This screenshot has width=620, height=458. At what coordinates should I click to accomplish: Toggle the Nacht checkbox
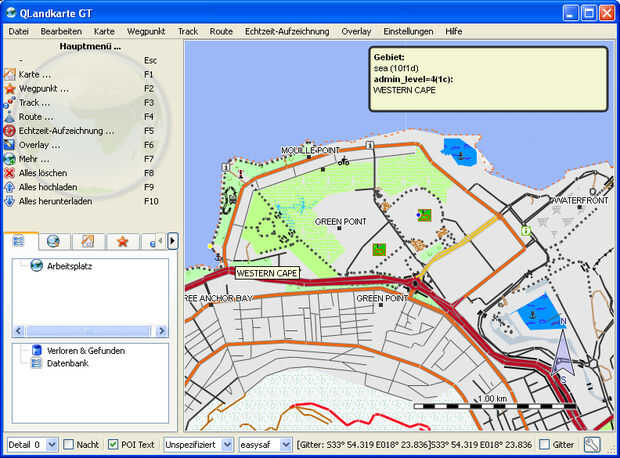click(x=69, y=444)
